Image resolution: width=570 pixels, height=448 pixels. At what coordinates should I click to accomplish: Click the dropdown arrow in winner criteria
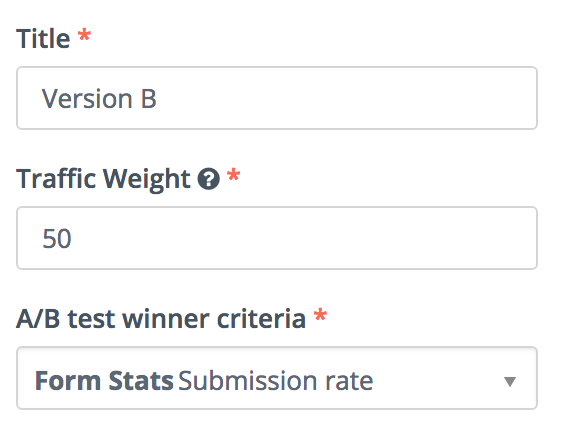pos(510,381)
